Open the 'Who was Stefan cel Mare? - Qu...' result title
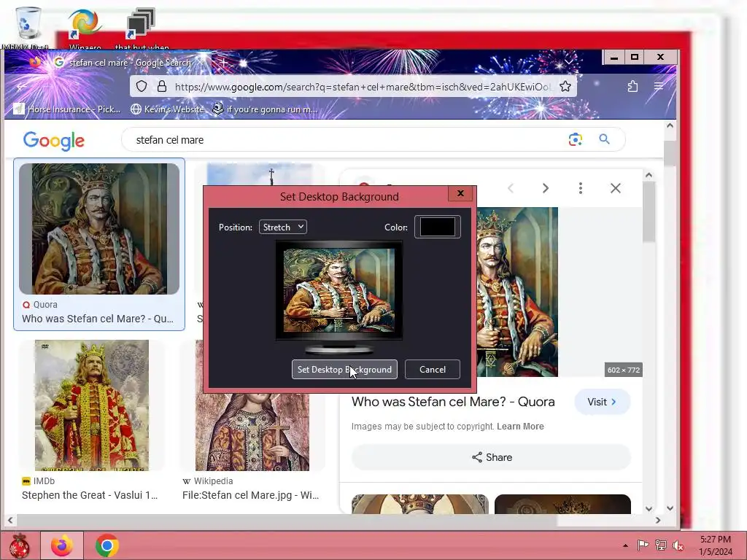Image resolution: width=747 pixels, height=560 pixels. tap(98, 319)
